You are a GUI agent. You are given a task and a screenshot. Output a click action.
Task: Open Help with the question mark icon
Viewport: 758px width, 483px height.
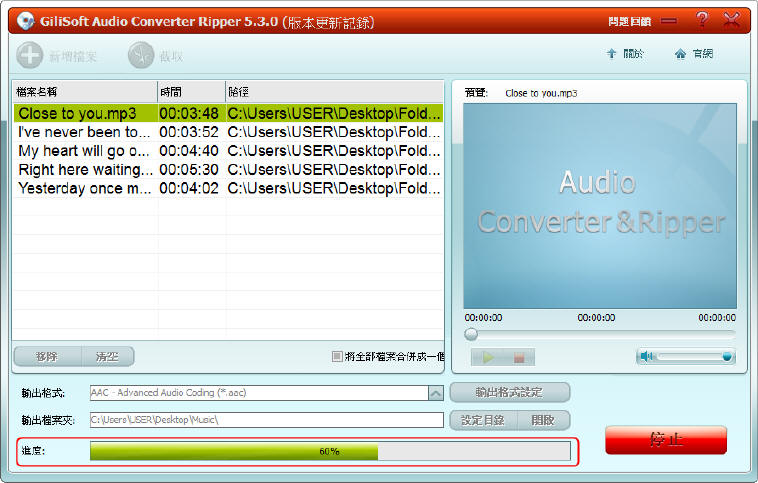(x=701, y=20)
